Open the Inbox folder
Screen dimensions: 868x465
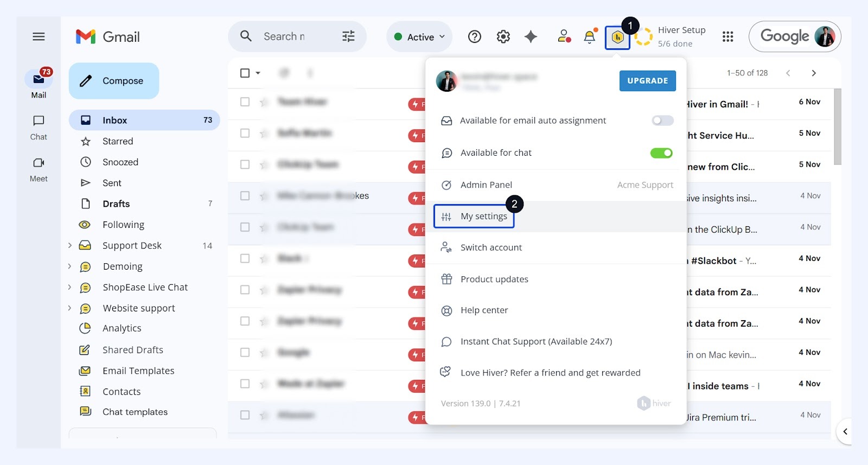(x=144, y=120)
